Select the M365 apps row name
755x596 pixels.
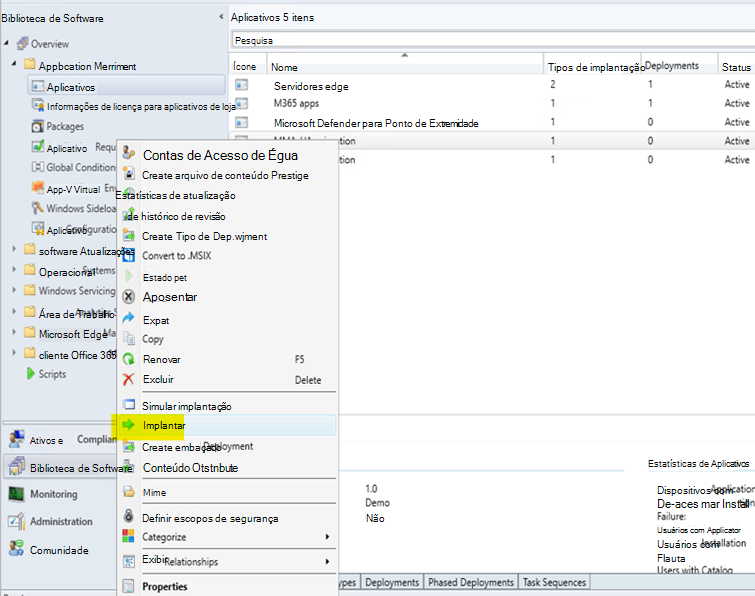coord(297,103)
